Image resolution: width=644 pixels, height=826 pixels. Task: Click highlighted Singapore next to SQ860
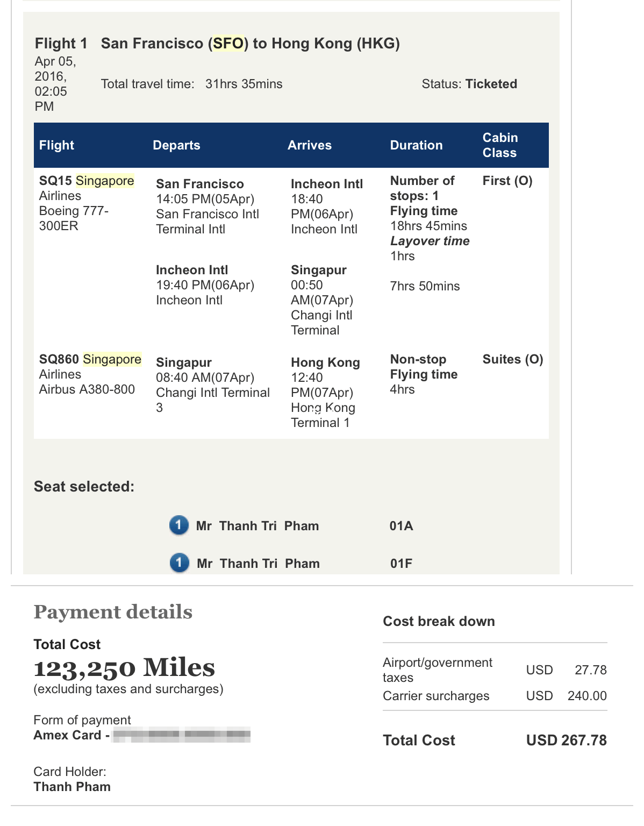pos(112,359)
